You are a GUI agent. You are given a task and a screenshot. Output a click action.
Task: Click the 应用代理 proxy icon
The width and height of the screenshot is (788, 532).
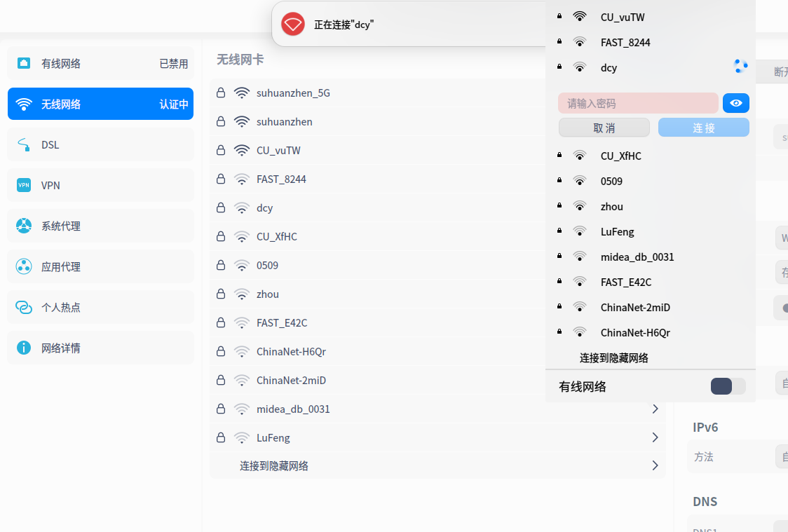point(24,266)
